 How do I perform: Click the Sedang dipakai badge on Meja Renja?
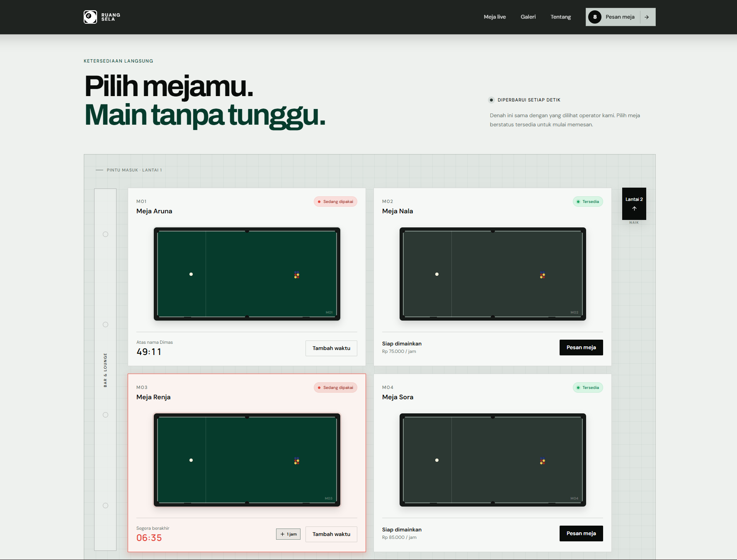point(335,388)
